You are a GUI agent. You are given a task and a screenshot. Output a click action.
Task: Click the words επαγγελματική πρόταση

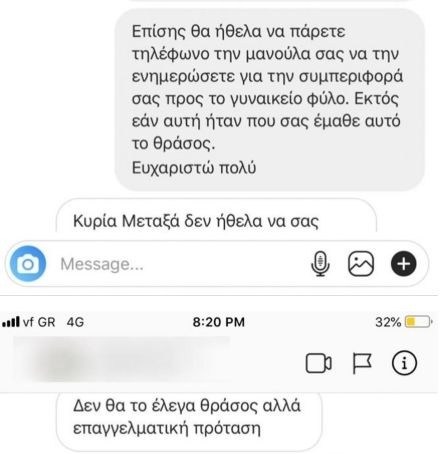pos(167,429)
